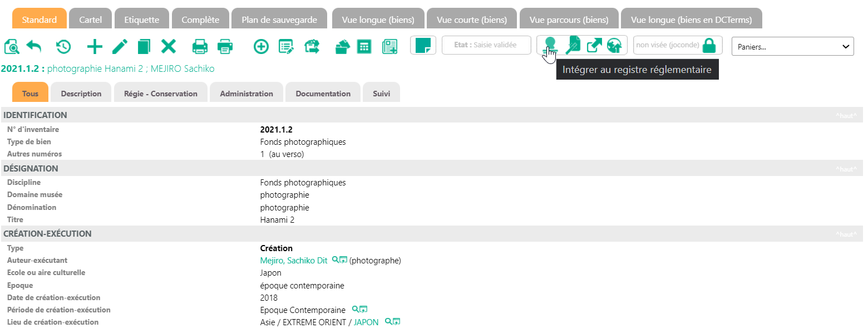Open the Plan de sauvegarde tab

(x=279, y=19)
